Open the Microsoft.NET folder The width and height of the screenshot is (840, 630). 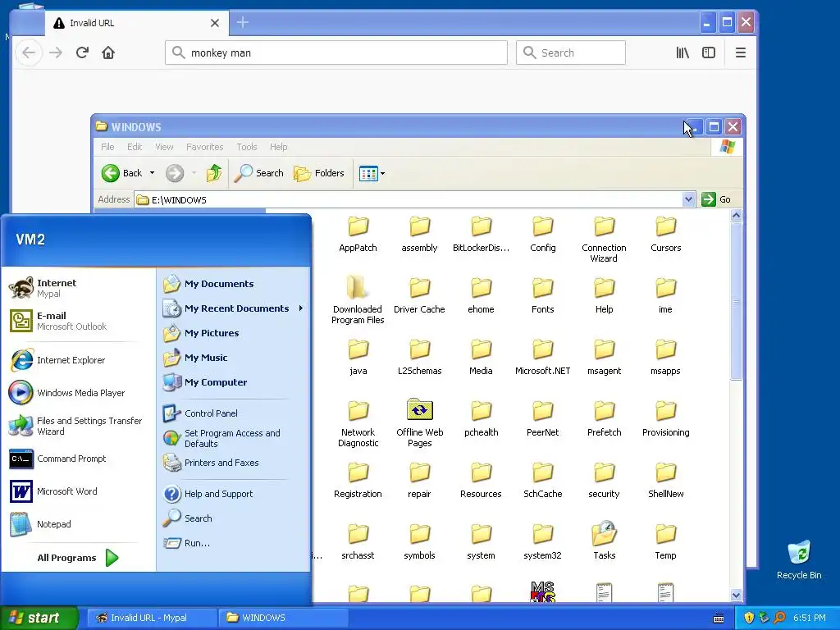[542, 356]
